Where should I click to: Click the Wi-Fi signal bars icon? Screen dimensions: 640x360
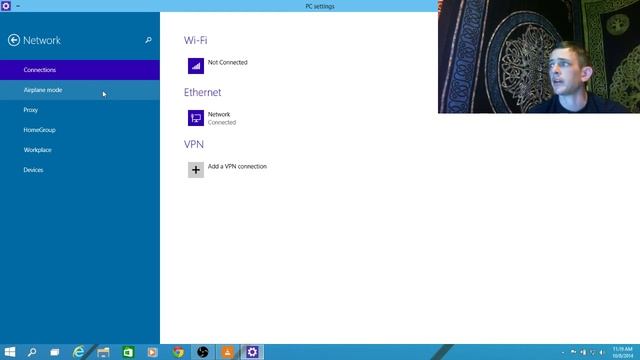coord(196,66)
